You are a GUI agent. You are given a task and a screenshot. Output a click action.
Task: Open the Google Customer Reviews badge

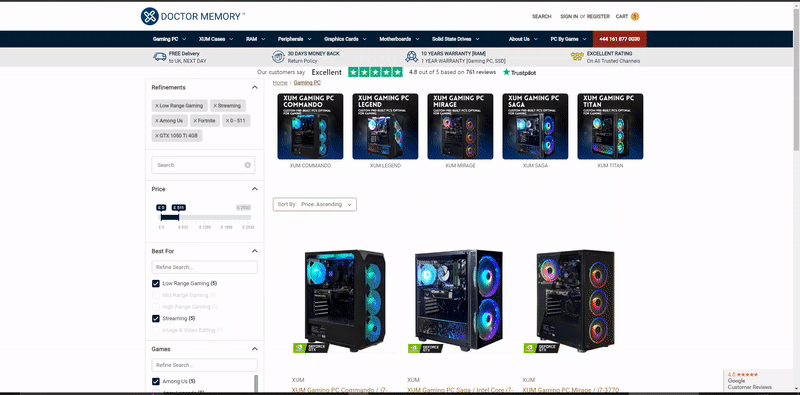pyautogui.click(x=757, y=381)
